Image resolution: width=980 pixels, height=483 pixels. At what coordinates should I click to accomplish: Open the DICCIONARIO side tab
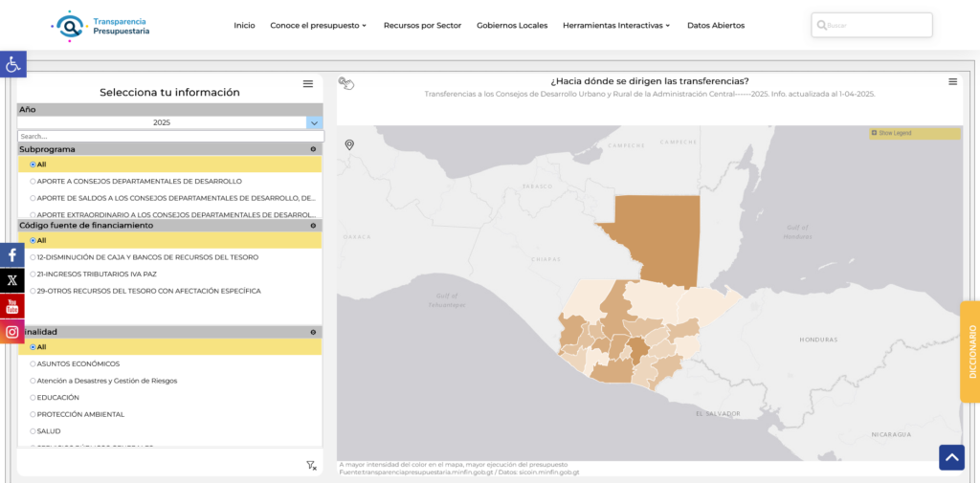coord(969,350)
